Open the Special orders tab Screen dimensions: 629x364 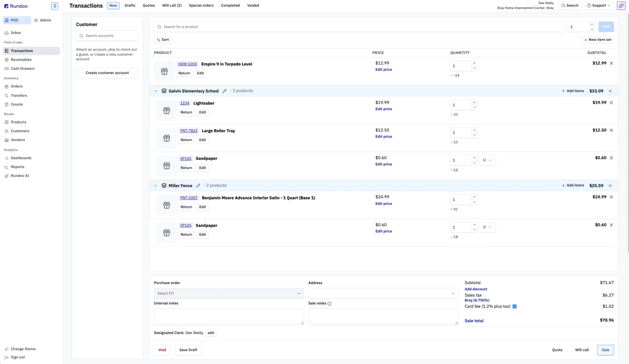201,6
